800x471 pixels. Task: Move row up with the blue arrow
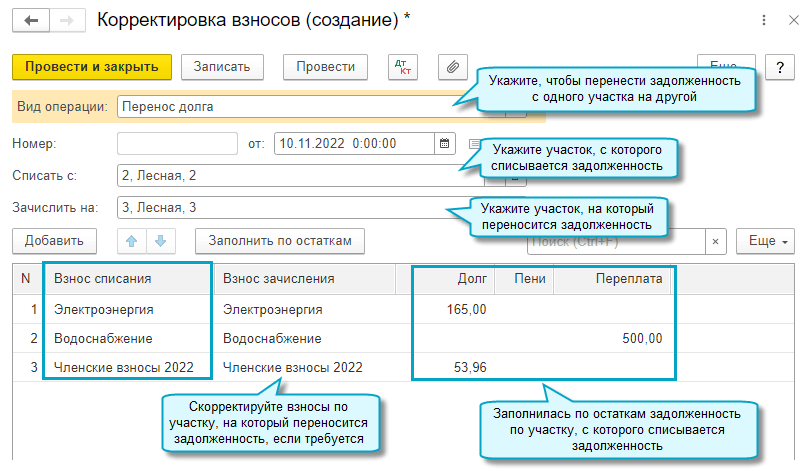[132, 241]
